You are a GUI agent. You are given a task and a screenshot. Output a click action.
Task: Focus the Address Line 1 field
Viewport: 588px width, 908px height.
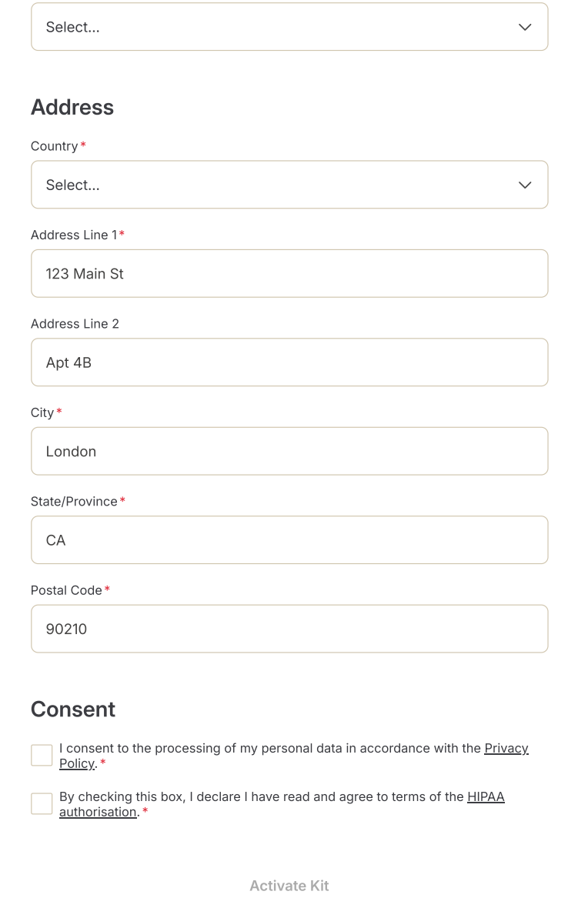(x=289, y=274)
